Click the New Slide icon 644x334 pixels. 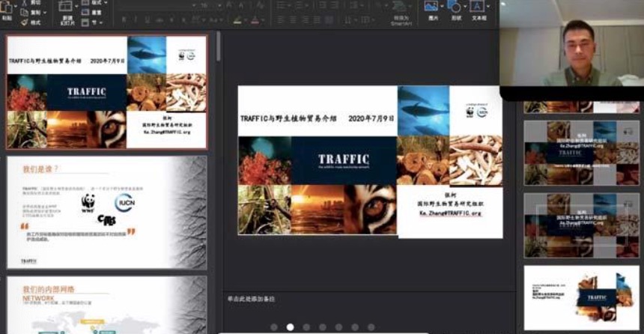click(65, 7)
